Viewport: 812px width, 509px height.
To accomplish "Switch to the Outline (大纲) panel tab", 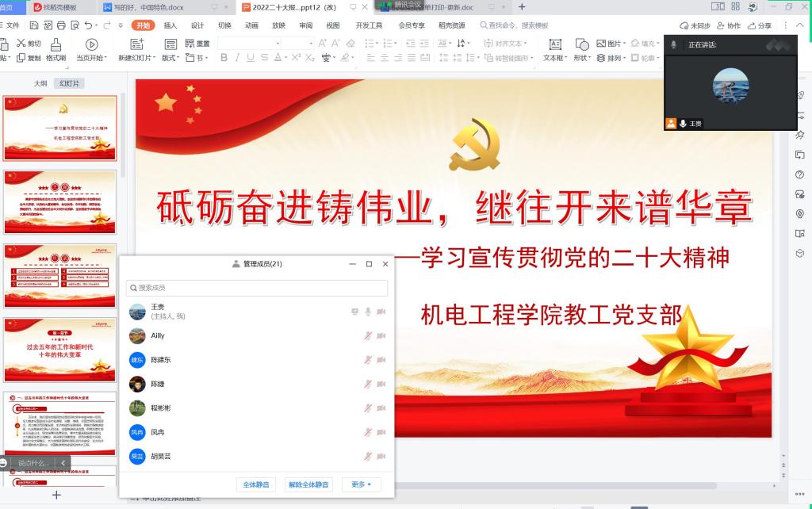I will [40, 83].
